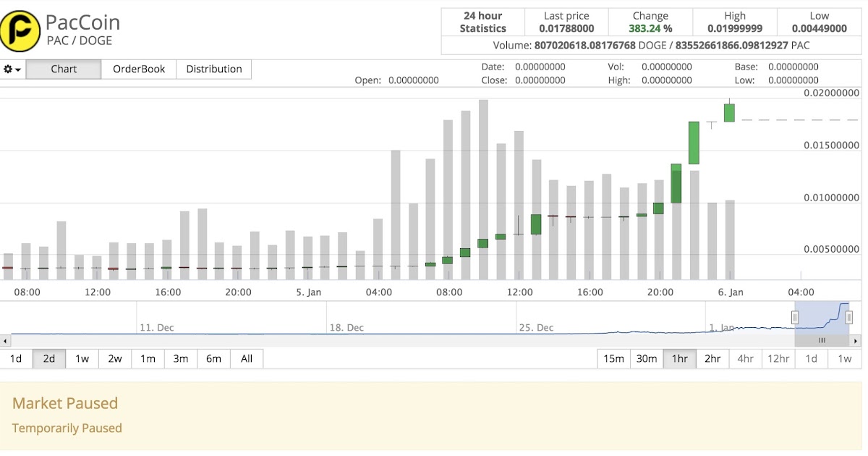Click scrollbar left arrow
Screen dimensions: 868x456
pos(4,340)
